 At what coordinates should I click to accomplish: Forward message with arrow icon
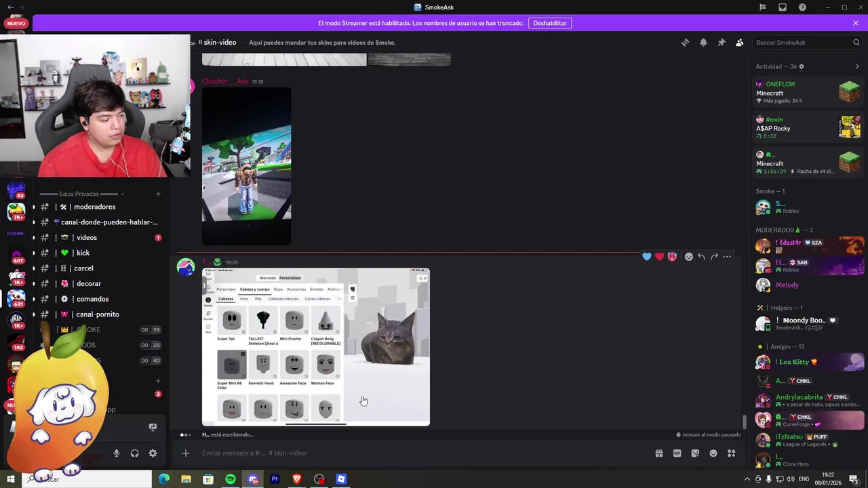714,256
